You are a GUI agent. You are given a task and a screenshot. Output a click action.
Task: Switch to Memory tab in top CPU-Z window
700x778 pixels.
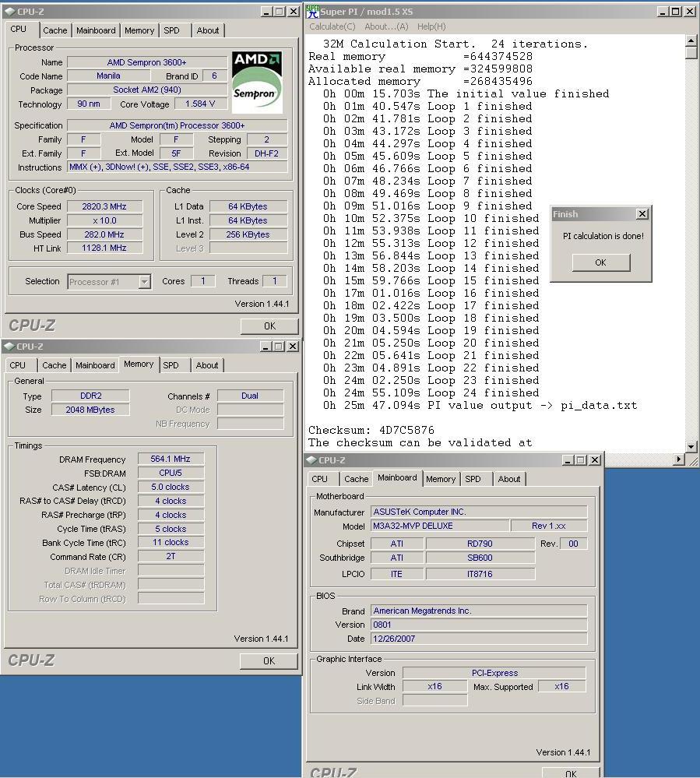139,30
